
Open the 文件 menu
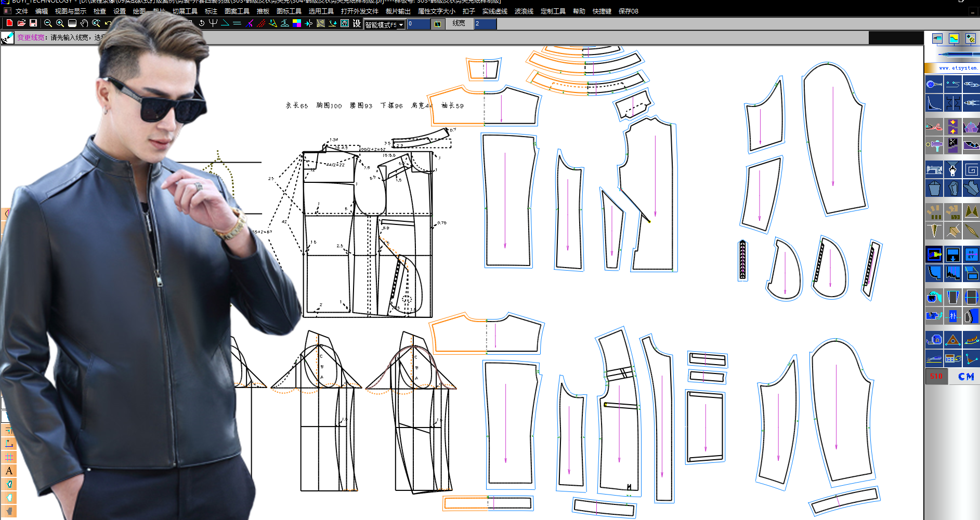click(22, 11)
